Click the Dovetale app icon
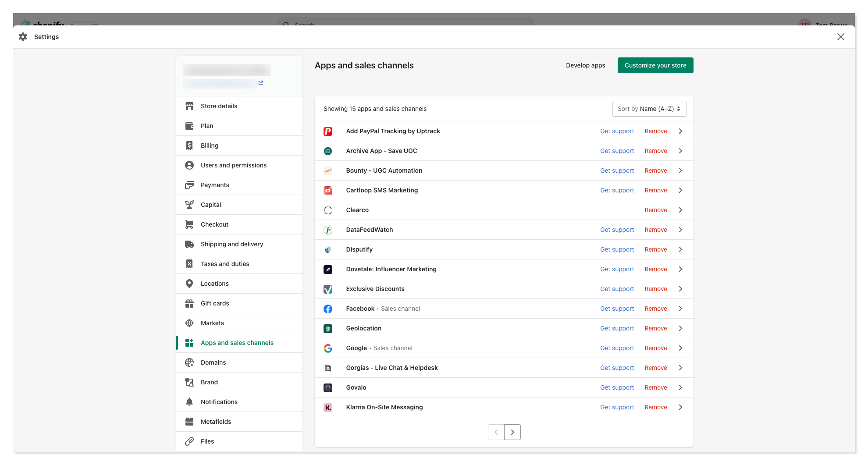The width and height of the screenshot is (868, 465). click(328, 269)
